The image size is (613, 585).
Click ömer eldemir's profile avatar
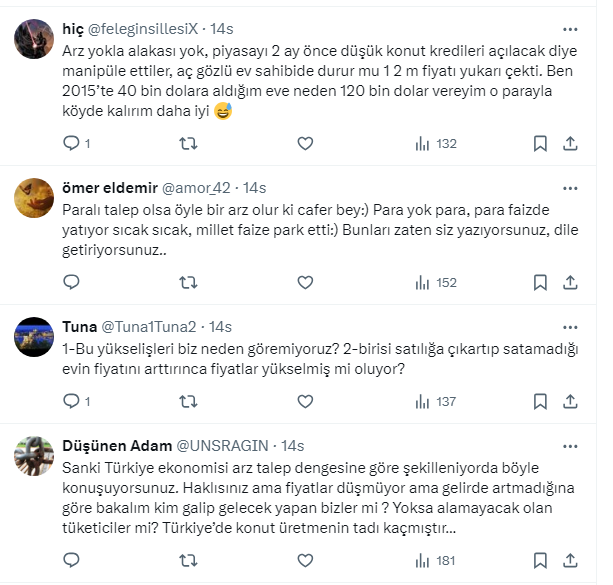(x=33, y=198)
